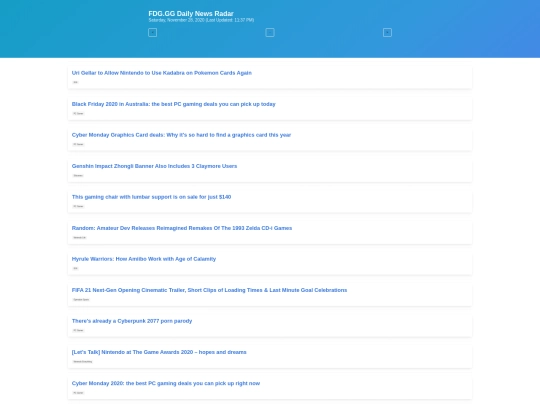Viewport: 540px width, 405px height.
Task: Click the source tag under the Uri Geller headline
Action: tap(75, 82)
